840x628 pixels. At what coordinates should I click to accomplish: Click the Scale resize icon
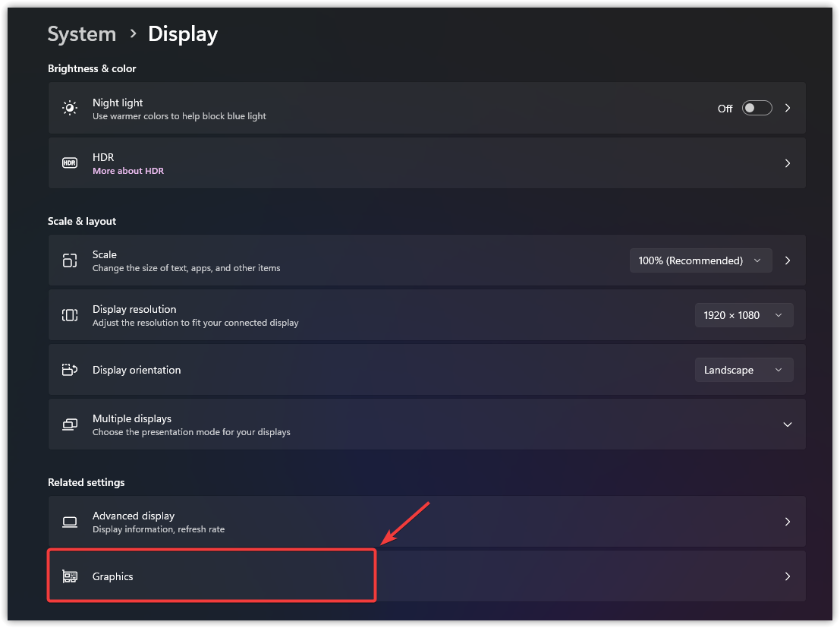[x=70, y=260]
